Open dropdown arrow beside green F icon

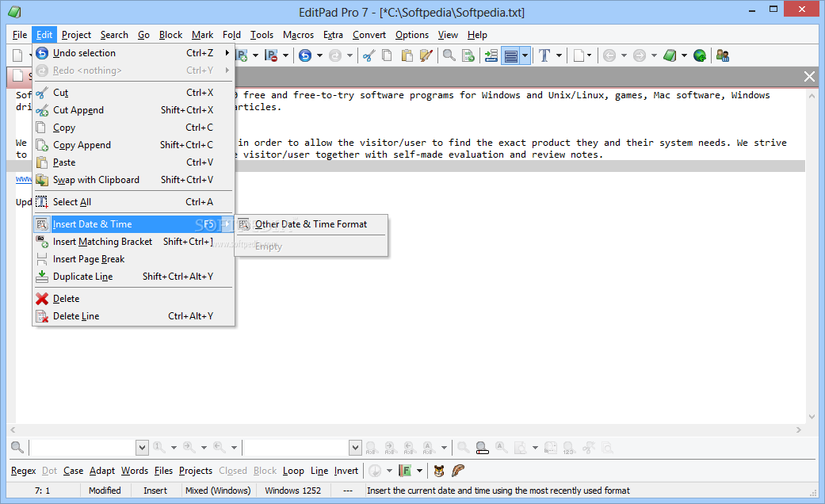pyautogui.click(x=419, y=471)
